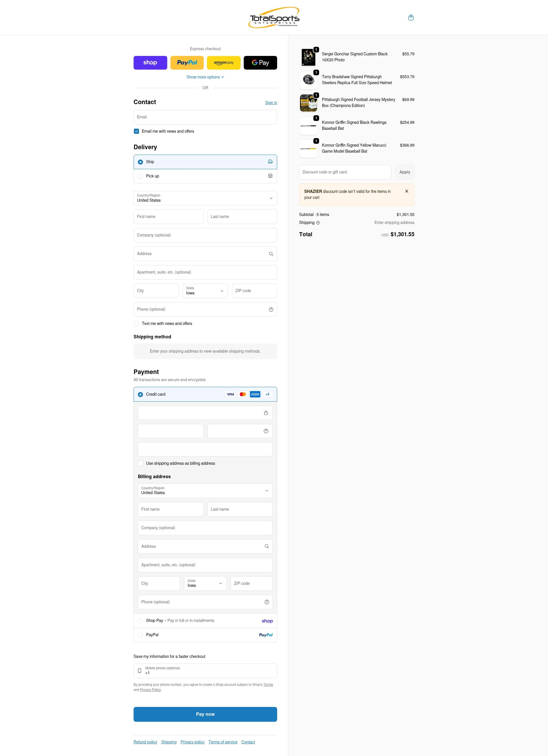This screenshot has width=548, height=756.
Task: Click the discount code input field
Action: point(345,172)
